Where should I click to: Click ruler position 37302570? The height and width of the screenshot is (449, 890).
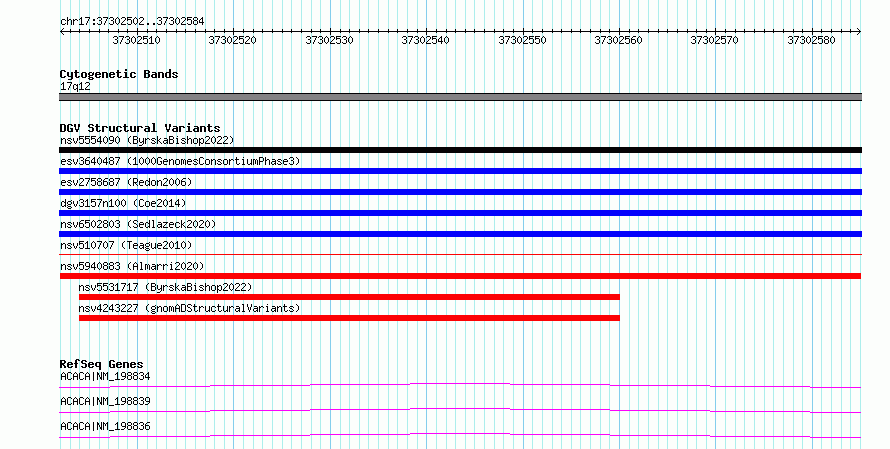coord(714,40)
